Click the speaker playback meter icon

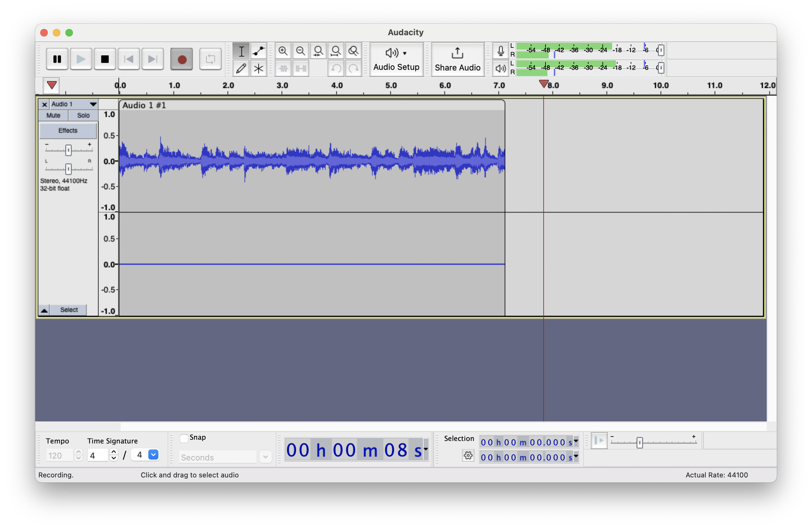tap(501, 68)
